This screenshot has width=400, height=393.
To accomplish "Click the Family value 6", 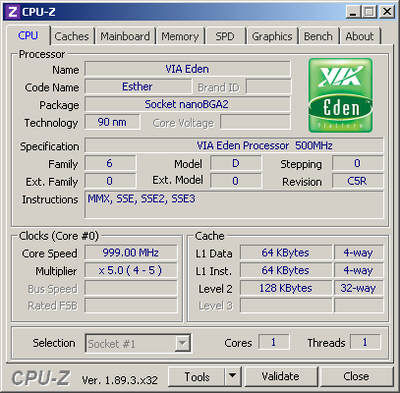I will click(x=110, y=163).
